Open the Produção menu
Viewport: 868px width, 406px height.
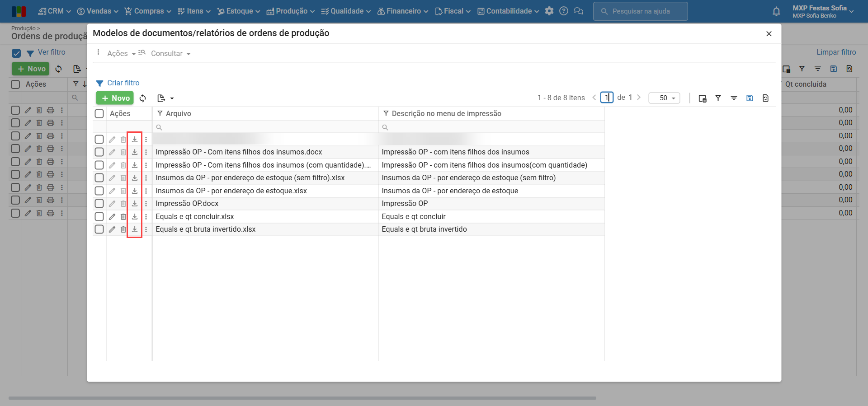[x=291, y=11]
